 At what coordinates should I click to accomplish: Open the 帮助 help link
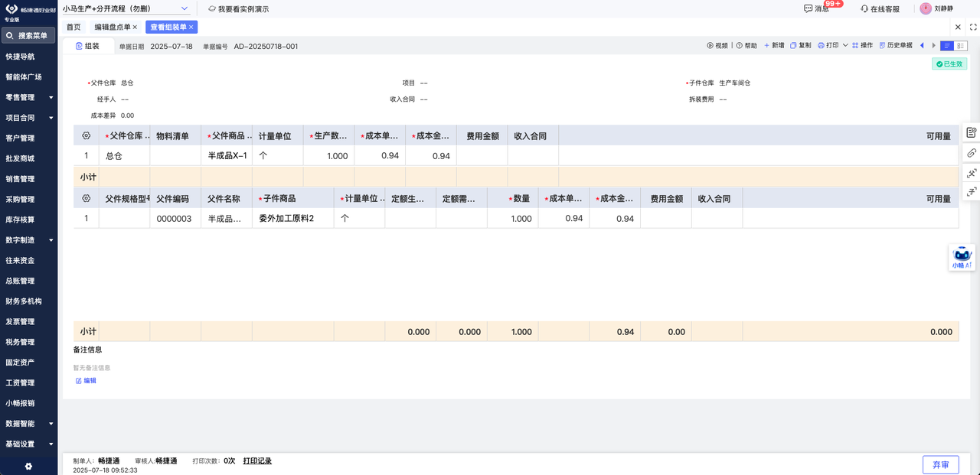[746, 46]
